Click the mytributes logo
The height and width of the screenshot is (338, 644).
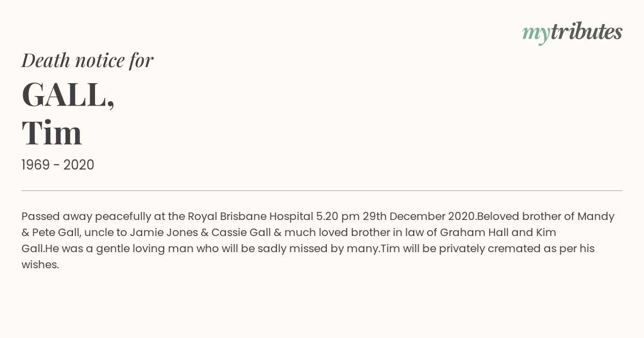[x=572, y=33]
